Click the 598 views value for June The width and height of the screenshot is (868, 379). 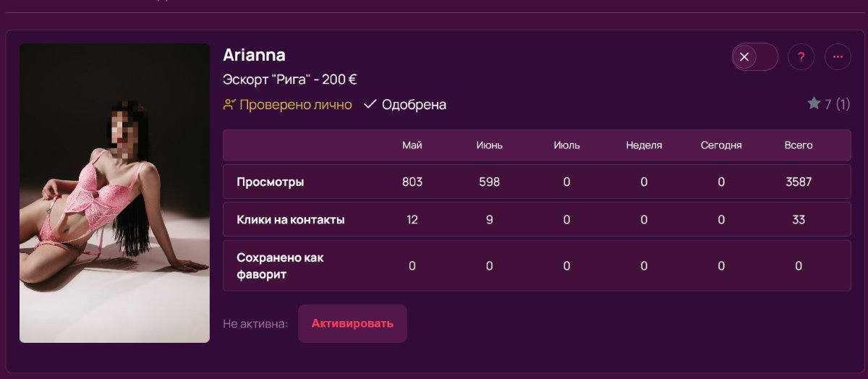(490, 182)
